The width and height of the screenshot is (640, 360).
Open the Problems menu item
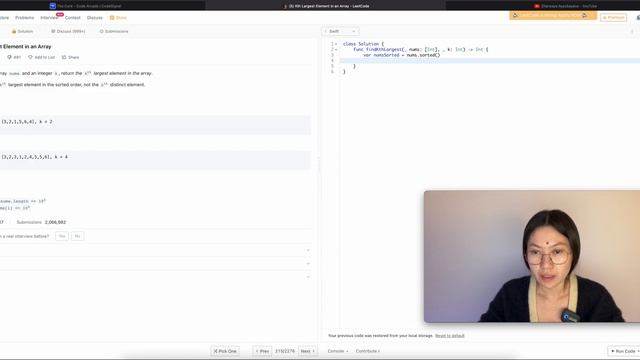pyautogui.click(x=24, y=18)
